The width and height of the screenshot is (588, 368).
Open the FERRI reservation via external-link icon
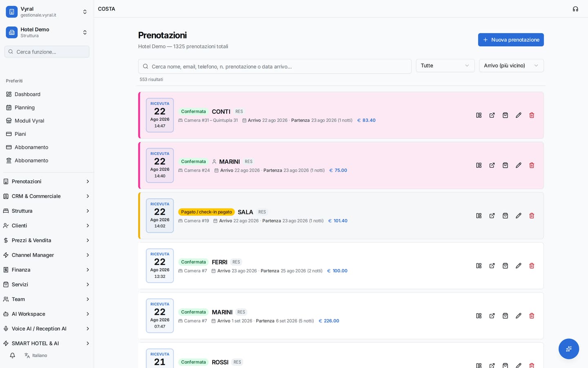coord(492,266)
